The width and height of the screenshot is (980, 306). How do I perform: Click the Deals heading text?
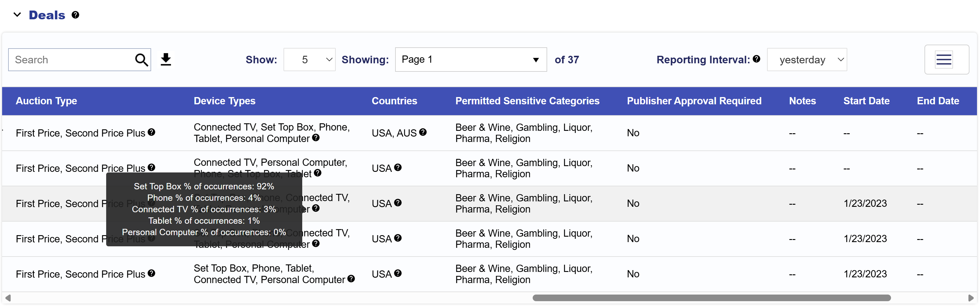pos(47,15)
